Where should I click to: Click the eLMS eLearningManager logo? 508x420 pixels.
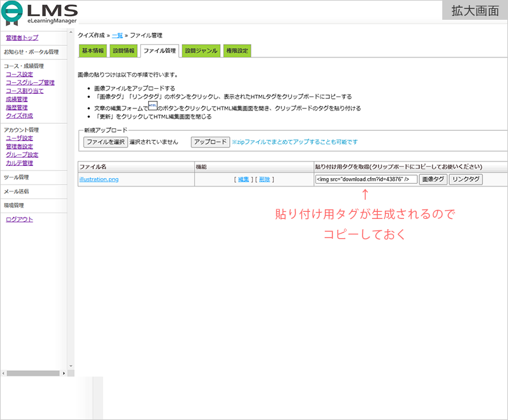tap(39, 13)
